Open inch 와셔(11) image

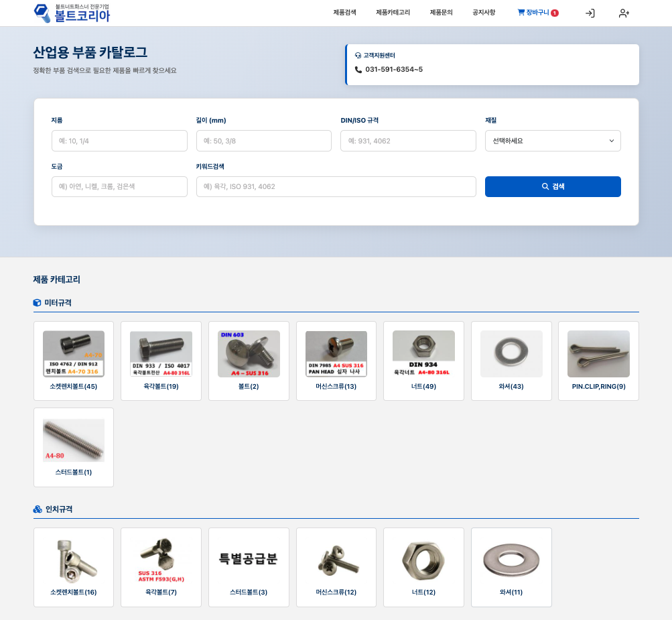511,560
